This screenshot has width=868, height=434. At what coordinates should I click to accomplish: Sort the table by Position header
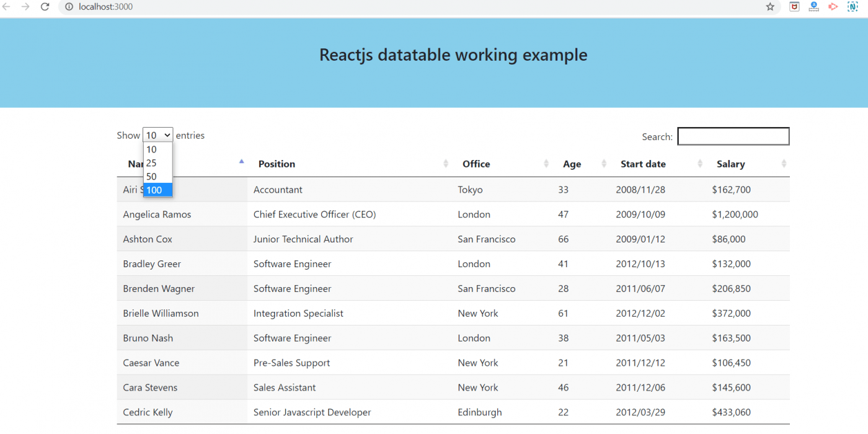(277, 164)
